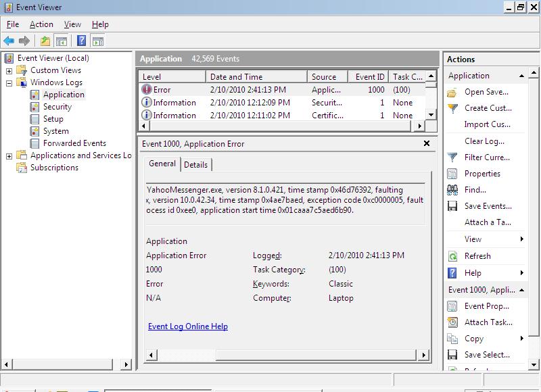Click the Up one level folder icon
Screen dimensions: 541x392
[45, 41]
